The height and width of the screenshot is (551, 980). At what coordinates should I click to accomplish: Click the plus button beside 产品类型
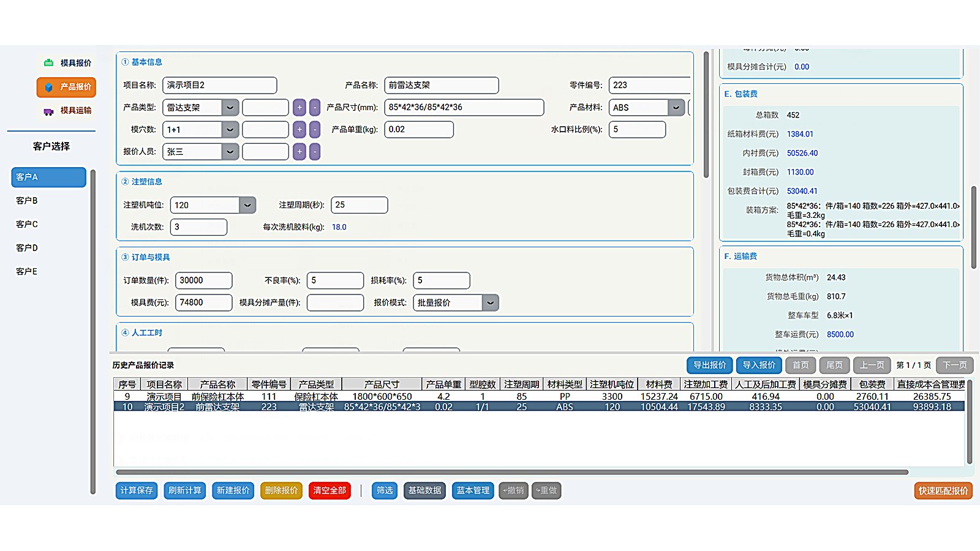(x=300, y=108)
